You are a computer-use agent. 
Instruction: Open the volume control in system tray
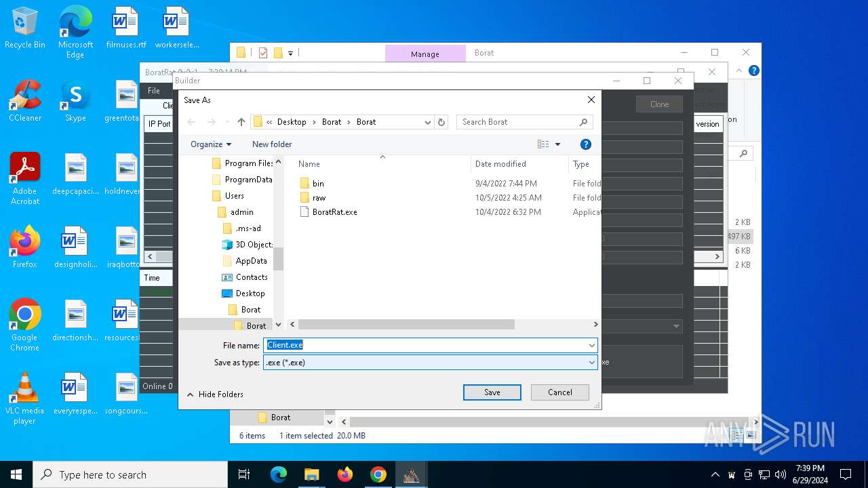(781, 474)
